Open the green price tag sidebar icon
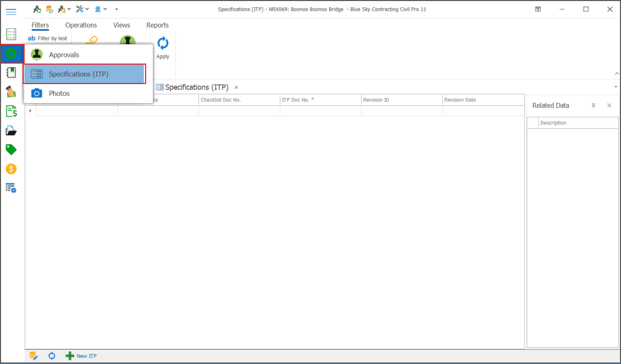This screenshot has width=621, height=364. coord(11,149)
